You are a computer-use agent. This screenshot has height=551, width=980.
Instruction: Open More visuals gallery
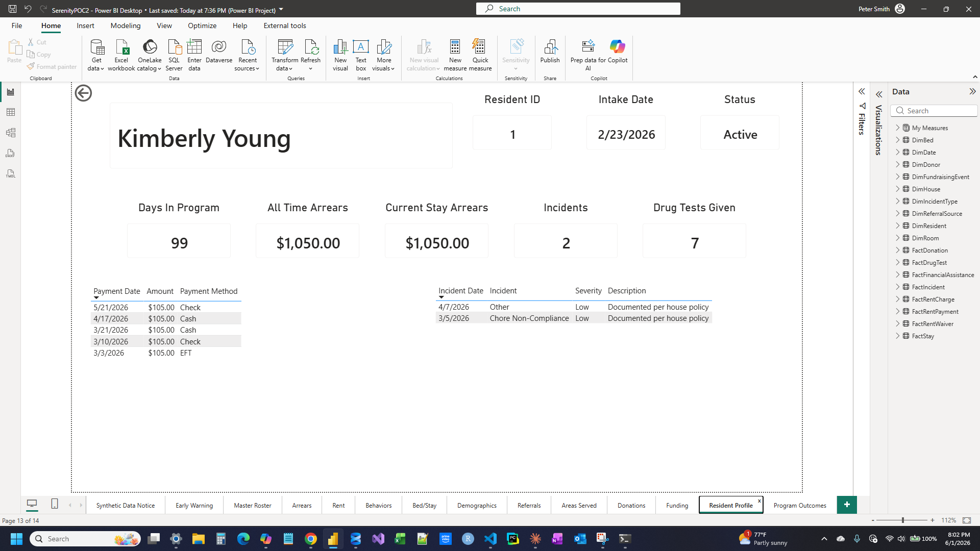tap(384, 55)
